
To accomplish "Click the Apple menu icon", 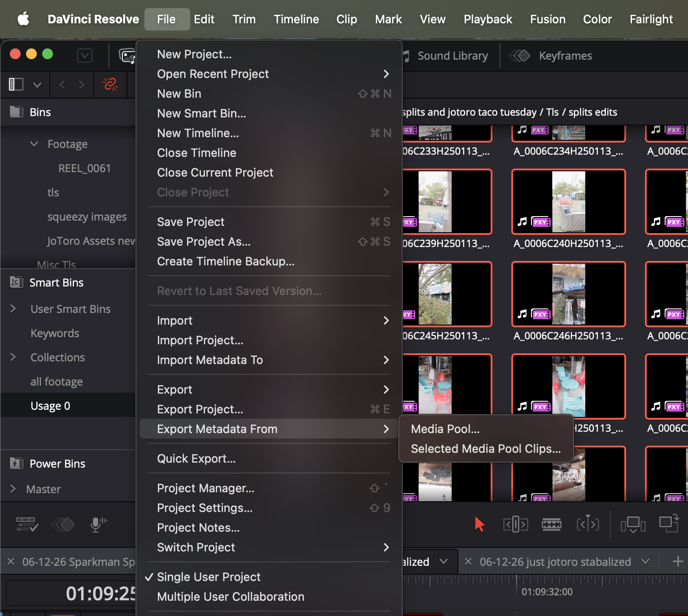I will 23,19.
